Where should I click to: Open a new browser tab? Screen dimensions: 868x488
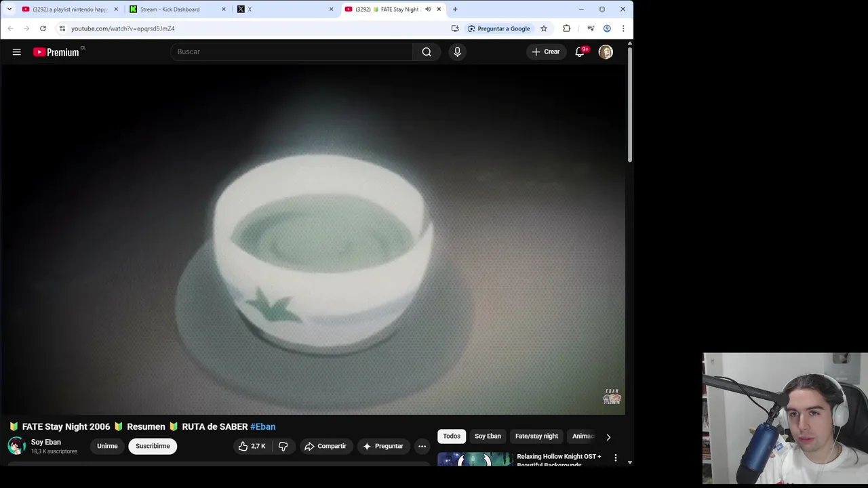pos(455,9)
